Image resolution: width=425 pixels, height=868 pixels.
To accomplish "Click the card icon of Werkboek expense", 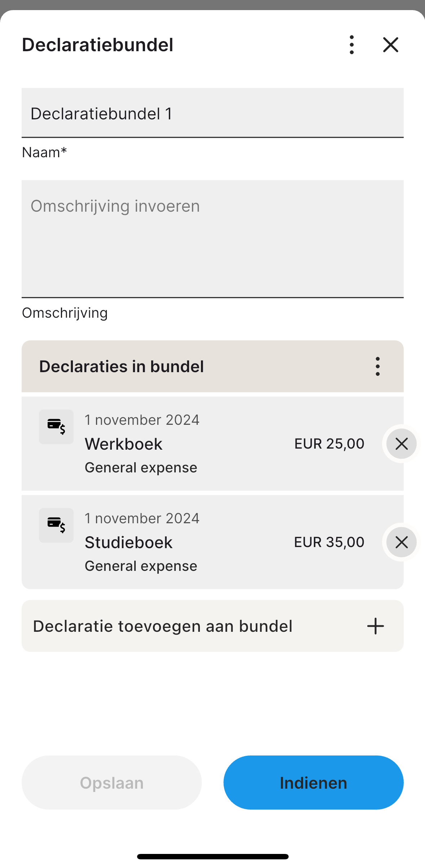I will tap(56, 427).
